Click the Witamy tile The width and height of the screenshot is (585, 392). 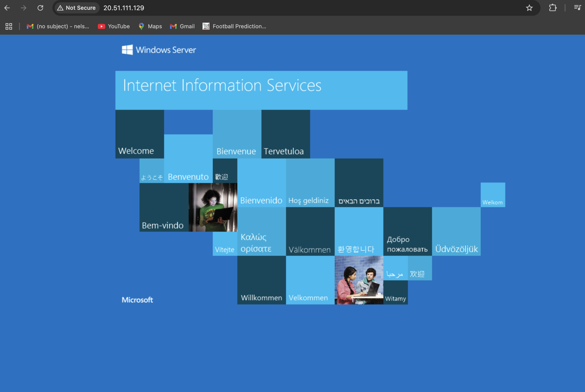click(395, 292)
